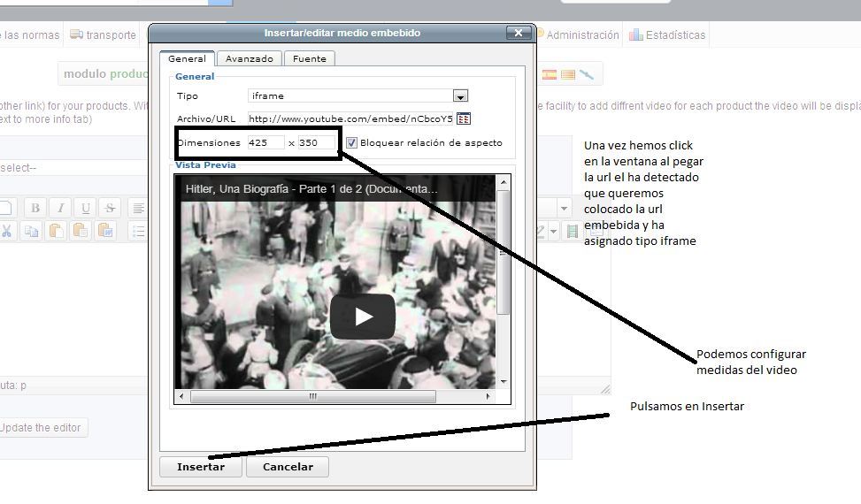Click the height field showing 350

(x=316, y=142)
